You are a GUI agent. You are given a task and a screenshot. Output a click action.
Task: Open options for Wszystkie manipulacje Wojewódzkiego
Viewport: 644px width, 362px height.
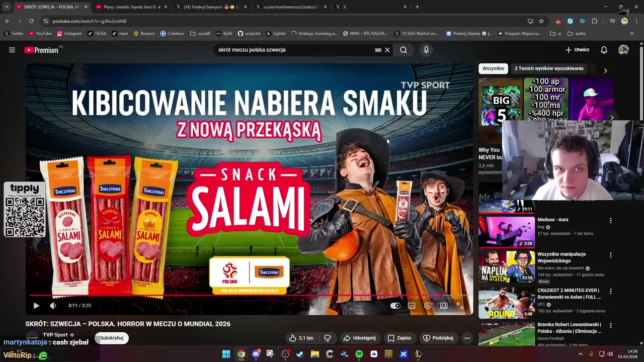coord(611,255)
